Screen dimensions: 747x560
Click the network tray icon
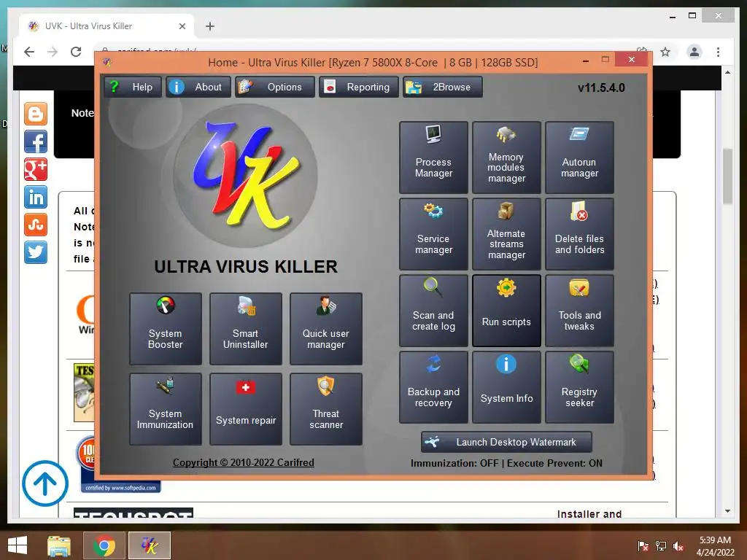tap(661, 546)
